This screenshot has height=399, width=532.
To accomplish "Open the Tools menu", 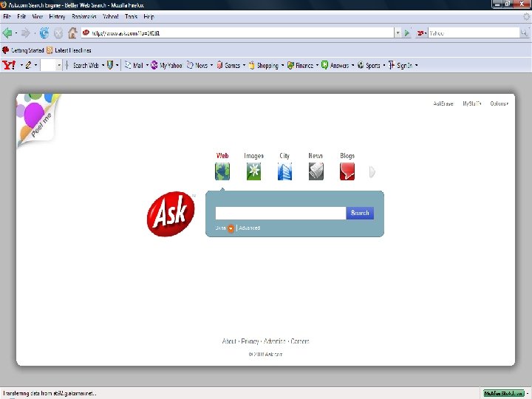I will [131, 16].
